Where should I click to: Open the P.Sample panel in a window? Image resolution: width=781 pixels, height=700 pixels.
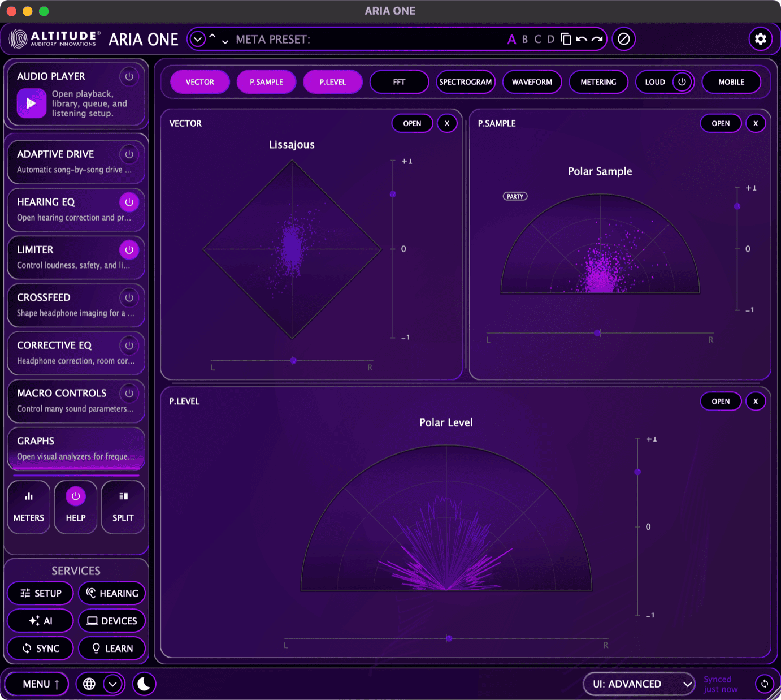[721, 123]
